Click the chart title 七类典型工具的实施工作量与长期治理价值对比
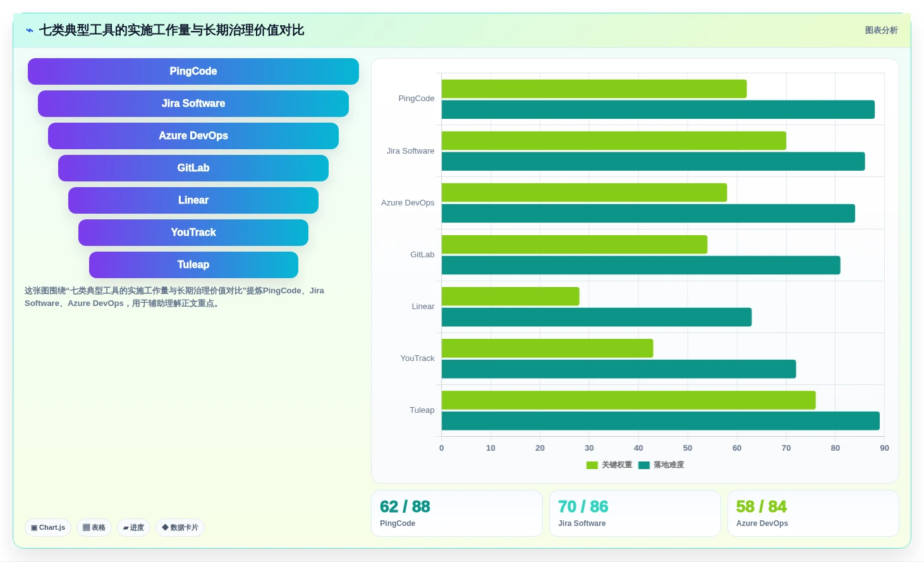The image size is (924, 562). (172, 30)
